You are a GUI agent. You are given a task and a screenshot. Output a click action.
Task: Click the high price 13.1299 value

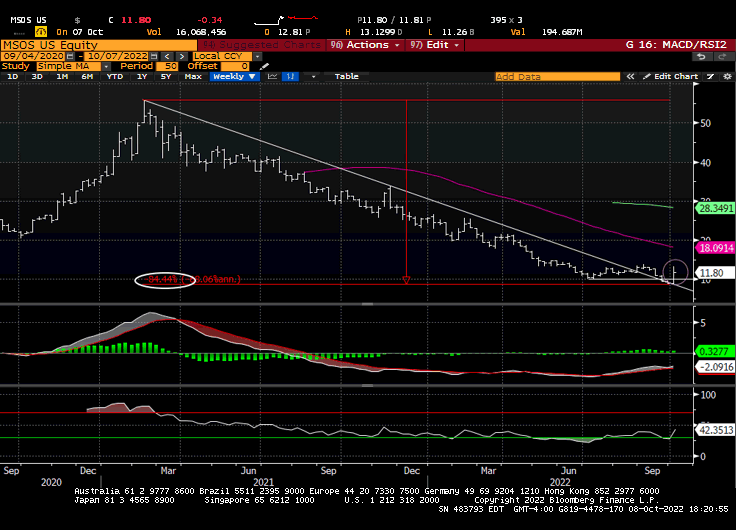pos(378,32)
